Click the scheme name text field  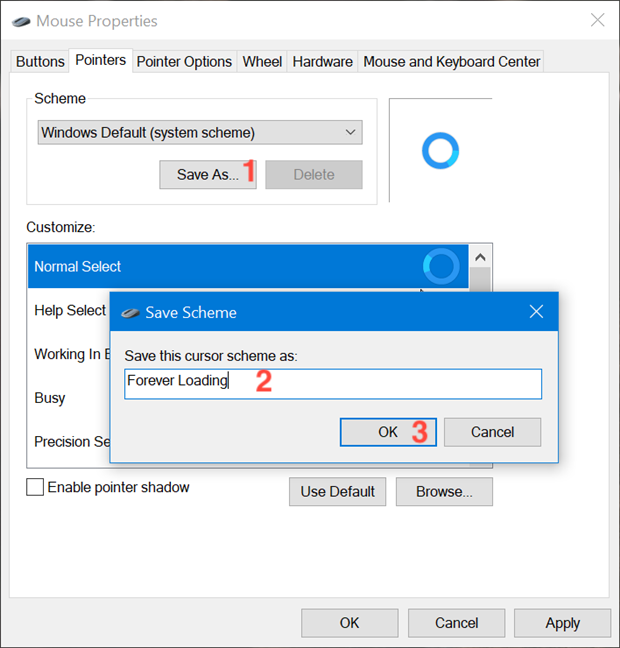point(333,384)
